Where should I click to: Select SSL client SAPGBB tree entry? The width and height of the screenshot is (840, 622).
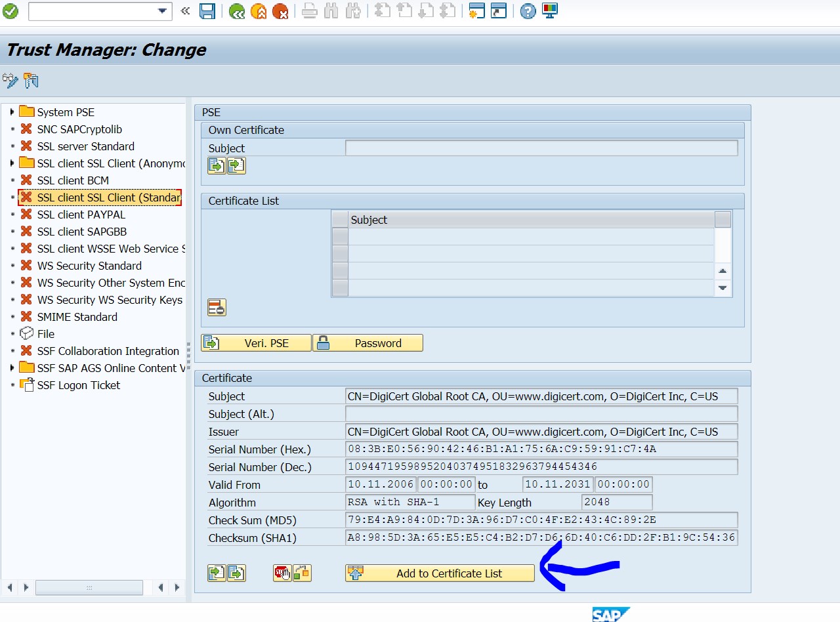point(82,232)
